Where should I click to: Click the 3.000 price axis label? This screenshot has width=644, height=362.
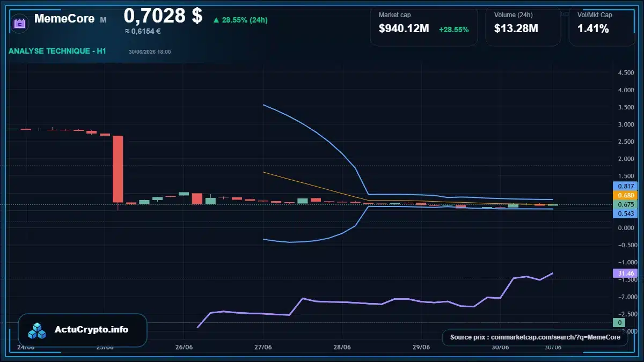tap(626, 124)
